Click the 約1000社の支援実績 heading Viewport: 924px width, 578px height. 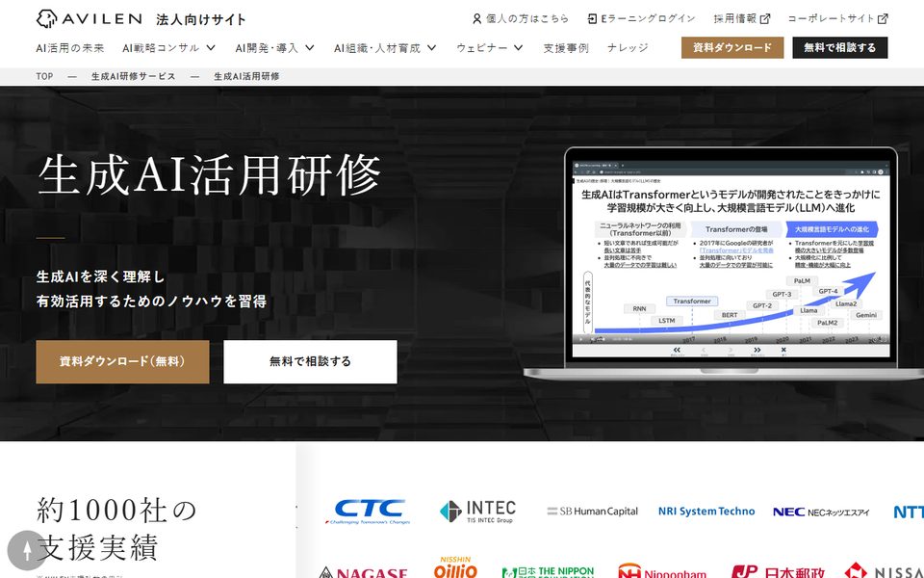click(116, 529)
